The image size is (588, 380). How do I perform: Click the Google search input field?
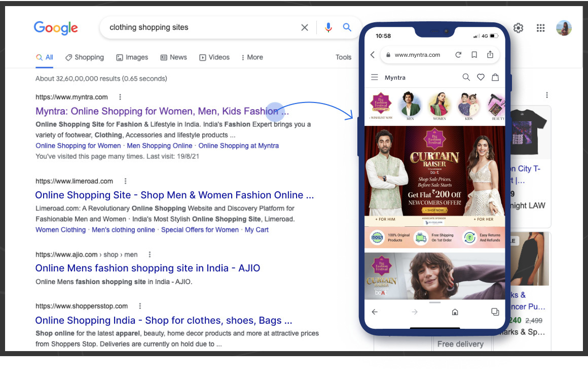pyautogui.click(x=202, y=27)
